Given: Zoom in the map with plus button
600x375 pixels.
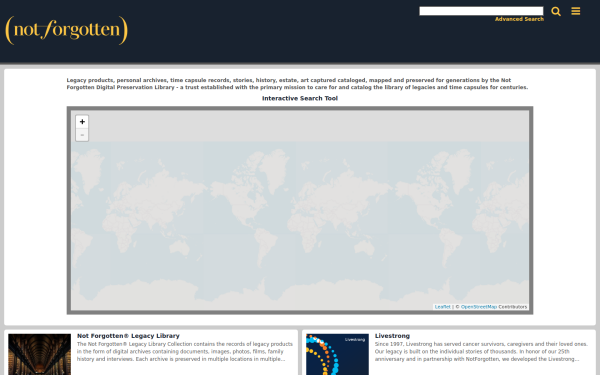Looking at the screenshot, I should click(82, 122).
